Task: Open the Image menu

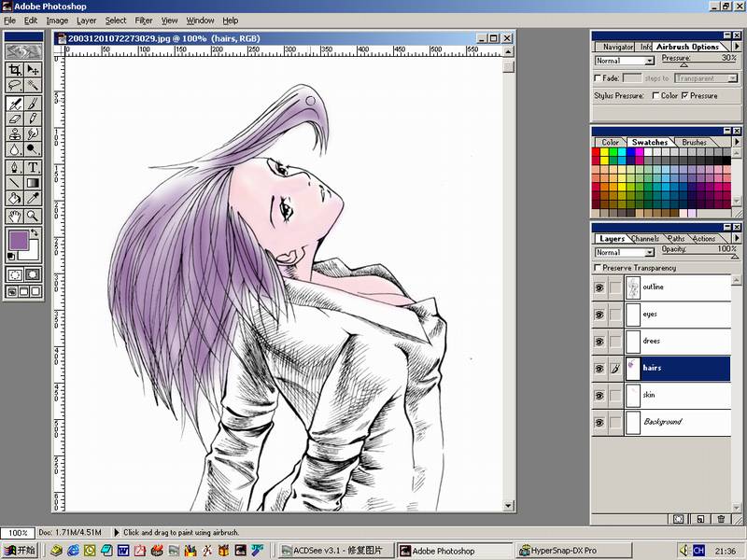Action: coord(57,21)
